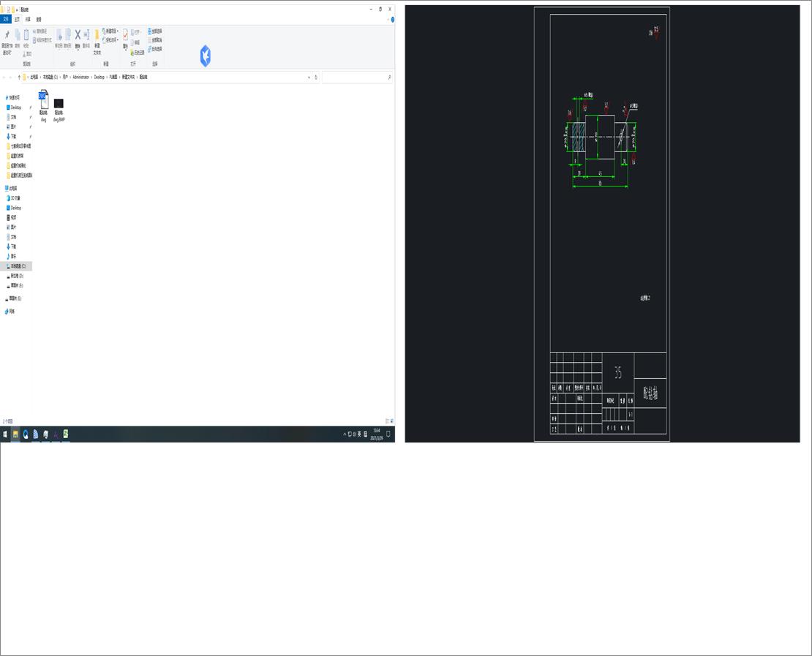Switch to the 共享 (Share) ribbon tab
The width and height of the screenshot is (812, 656).
28,19
